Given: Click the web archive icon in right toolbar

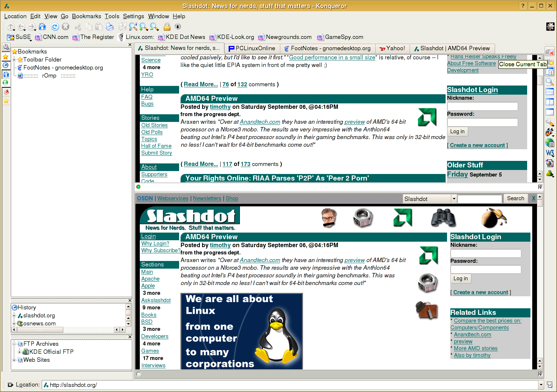Looking at the screenshot, I should [x=550, y=163].
